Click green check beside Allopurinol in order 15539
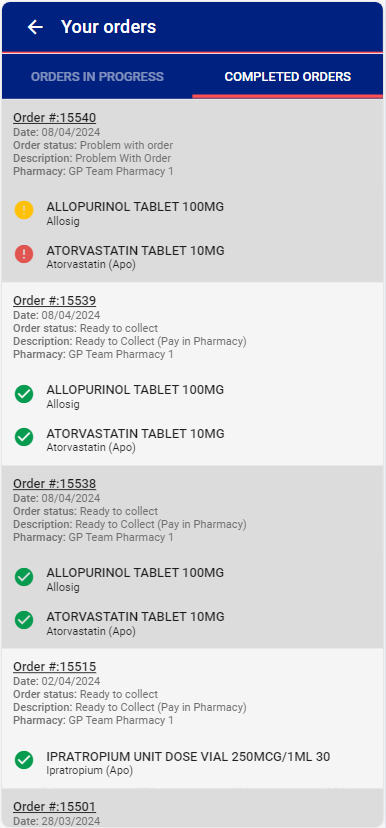Screen dimensions: 386x828 point(24,393)
